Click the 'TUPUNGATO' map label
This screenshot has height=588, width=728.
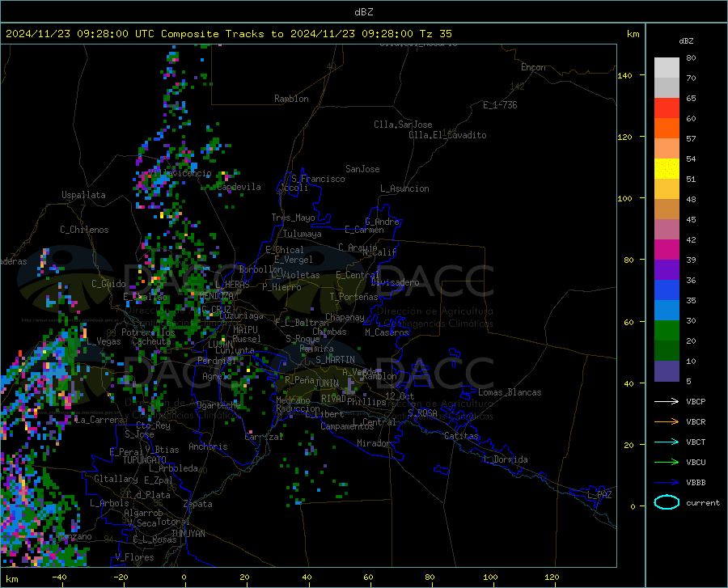coord(145,460)
